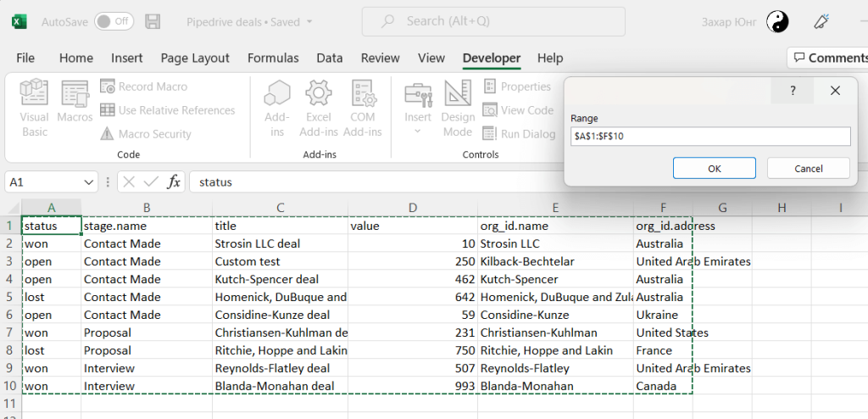
Task: Open the Data tab
Action: pyautogui.click(x=330, y=59)
